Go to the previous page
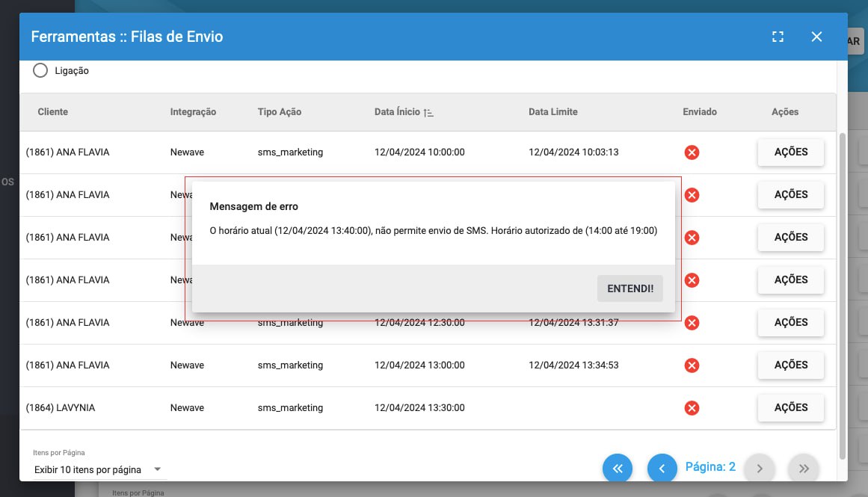The image size is (868, 497). point(662,468)
